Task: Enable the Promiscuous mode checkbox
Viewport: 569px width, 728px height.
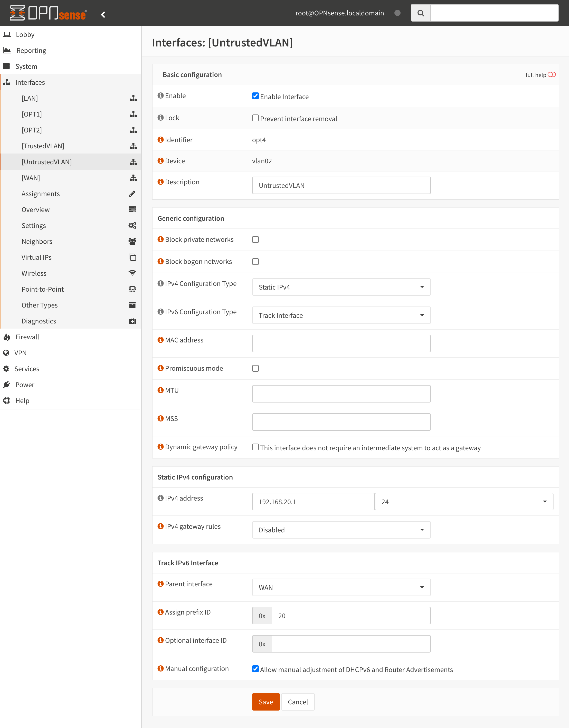Action: coord(255,368)
